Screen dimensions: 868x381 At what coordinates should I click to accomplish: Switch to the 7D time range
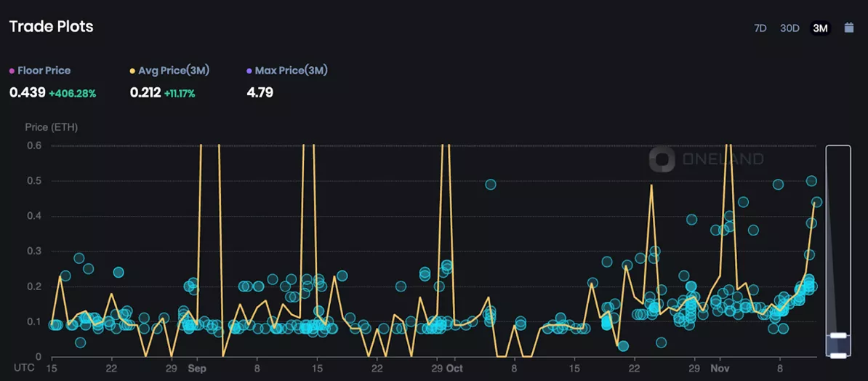point(760,28)
